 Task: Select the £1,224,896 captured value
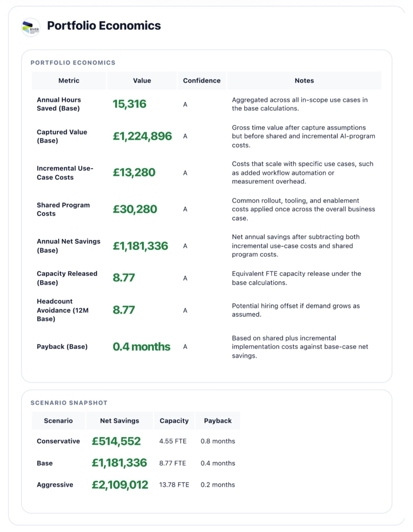point(142,136)
